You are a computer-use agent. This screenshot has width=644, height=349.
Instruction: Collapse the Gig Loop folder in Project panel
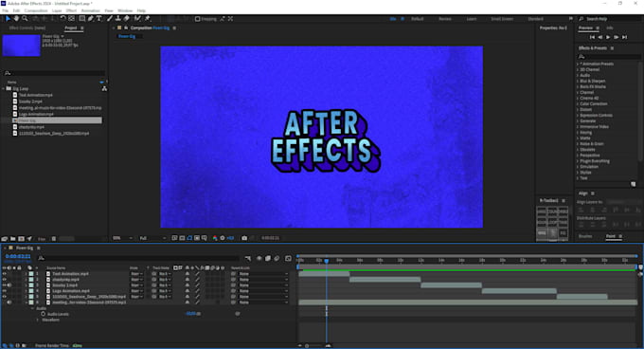(3, 88)
